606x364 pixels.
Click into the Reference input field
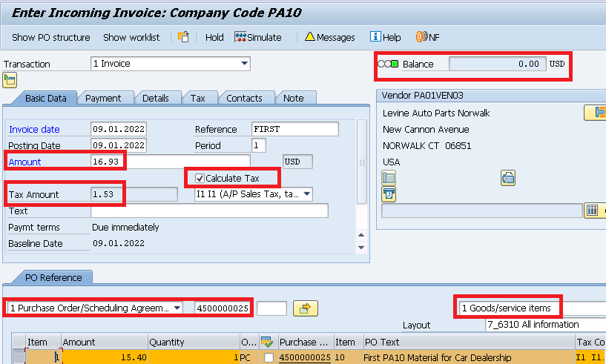[x=294, y=130]
